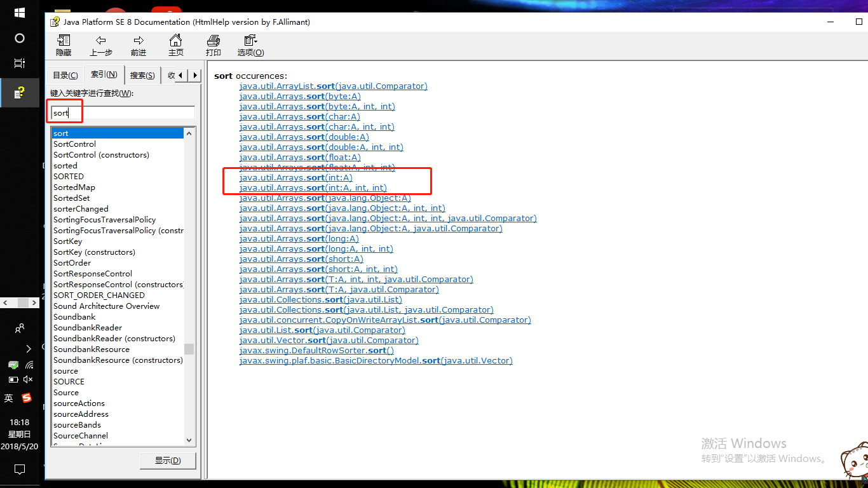Select 'SourceChannel' in the index list
868x488 pixels.
pyautogui.click(x=81, y=436)
